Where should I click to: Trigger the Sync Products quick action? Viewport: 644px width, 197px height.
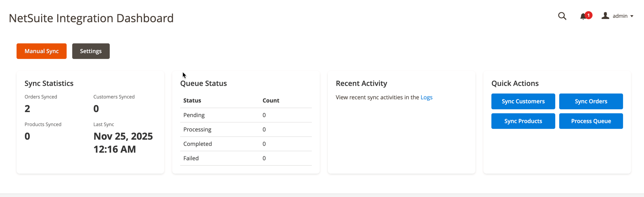point(523,121)
